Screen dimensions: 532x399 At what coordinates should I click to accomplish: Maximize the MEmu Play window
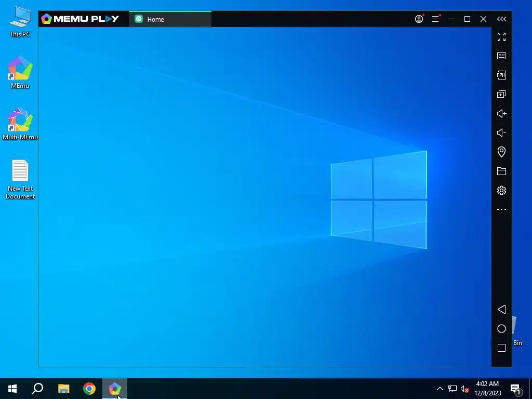(467, 19)
